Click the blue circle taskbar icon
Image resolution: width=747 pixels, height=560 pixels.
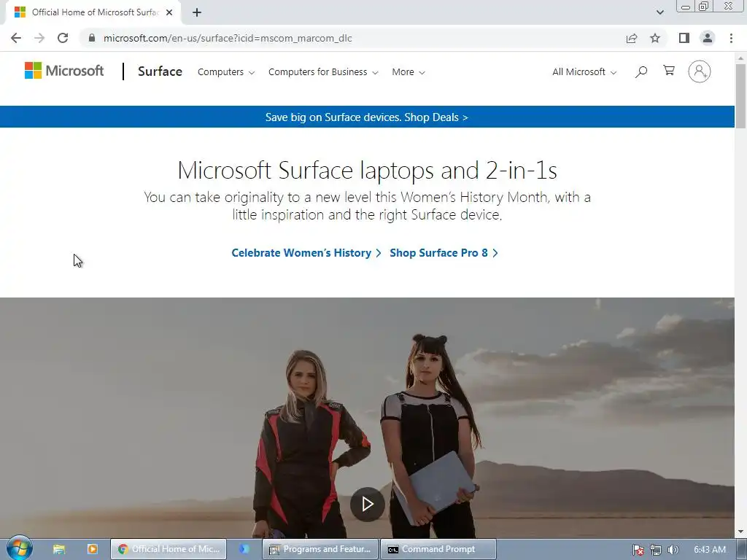point(244,549)
